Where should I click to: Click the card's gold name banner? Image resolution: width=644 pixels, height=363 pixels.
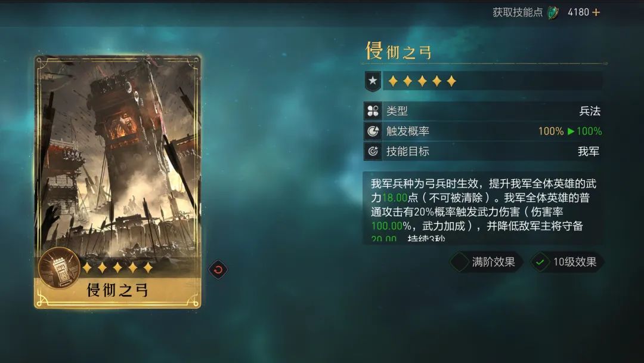point(118,290)
